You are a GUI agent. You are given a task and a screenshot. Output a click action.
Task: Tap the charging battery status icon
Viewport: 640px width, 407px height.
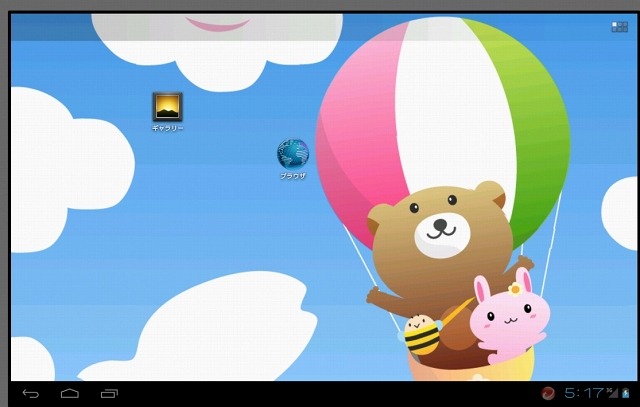tap(626, 393)
